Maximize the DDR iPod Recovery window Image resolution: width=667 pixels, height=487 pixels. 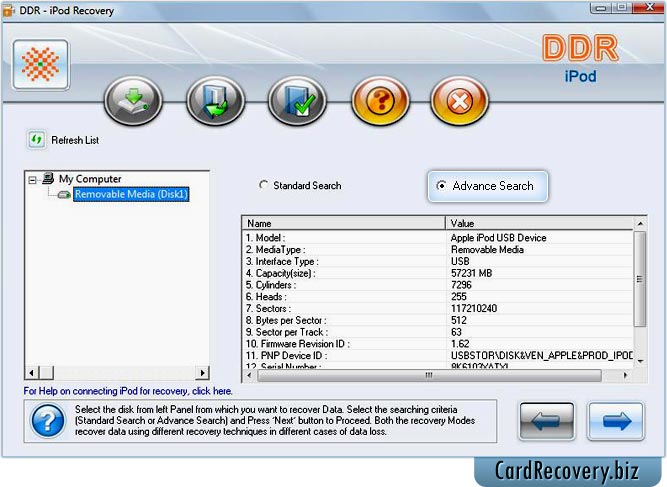pos(621,8)
